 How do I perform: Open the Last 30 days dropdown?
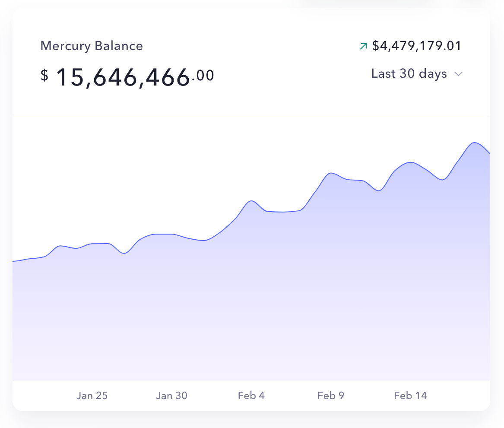[409, 74]
